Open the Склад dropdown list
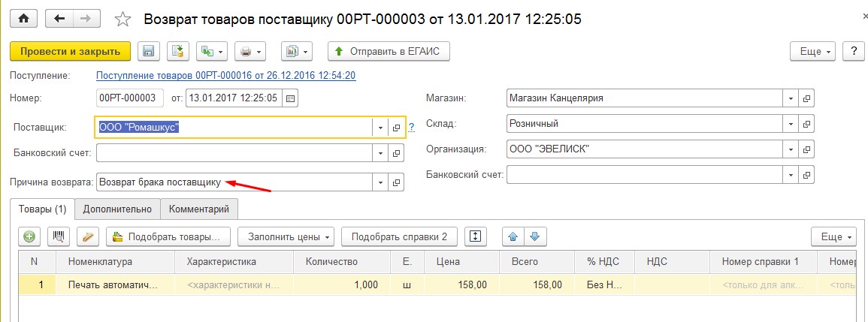 [790, 123]
